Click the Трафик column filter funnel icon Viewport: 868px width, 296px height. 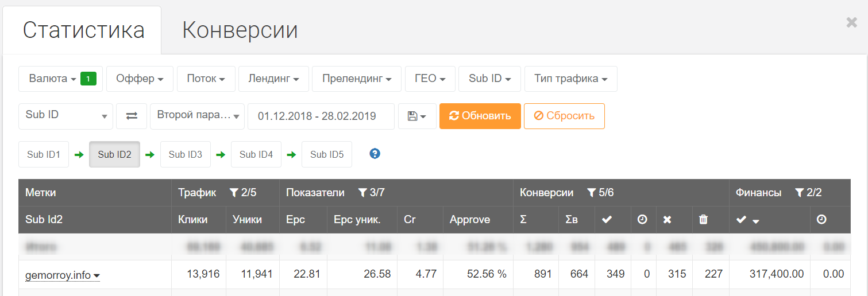tap(234, 193)
